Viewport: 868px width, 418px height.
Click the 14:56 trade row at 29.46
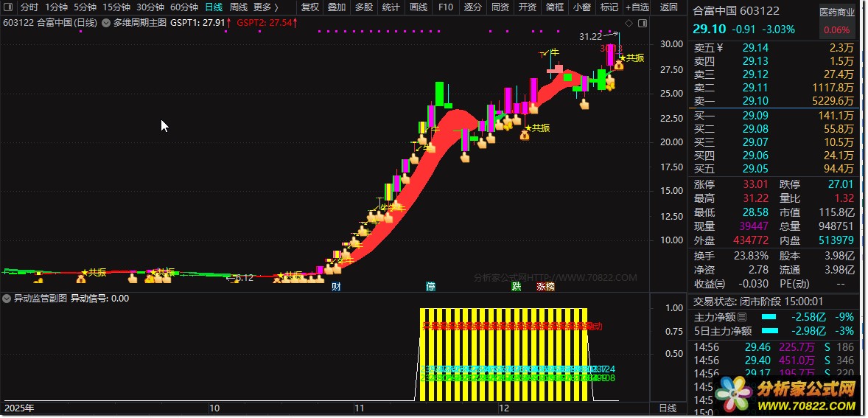coord(774,347)
